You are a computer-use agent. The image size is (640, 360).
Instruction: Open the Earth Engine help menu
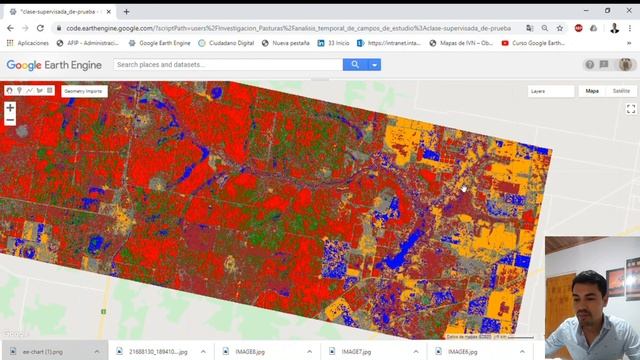[590, 64]
